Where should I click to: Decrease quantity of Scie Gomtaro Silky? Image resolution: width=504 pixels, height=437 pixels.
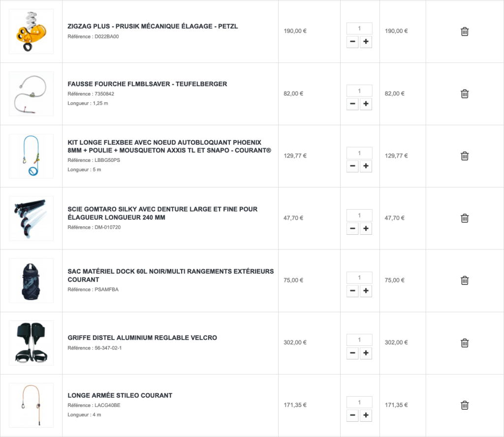[352, 228]
